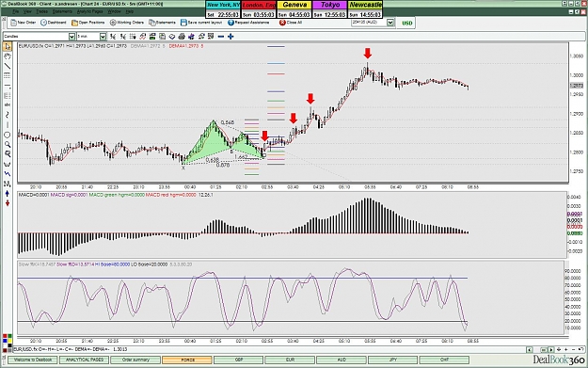Click the red Close All button
Viewport: 588px width, 368px height.
pyautogui.click(x=291, y=23)
